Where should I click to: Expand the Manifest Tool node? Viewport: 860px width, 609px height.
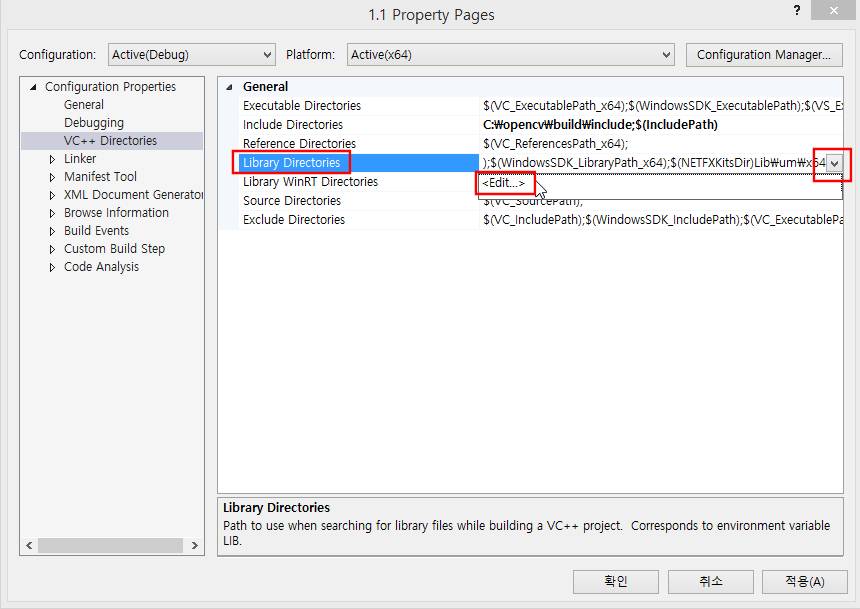(x=52, y=177)
